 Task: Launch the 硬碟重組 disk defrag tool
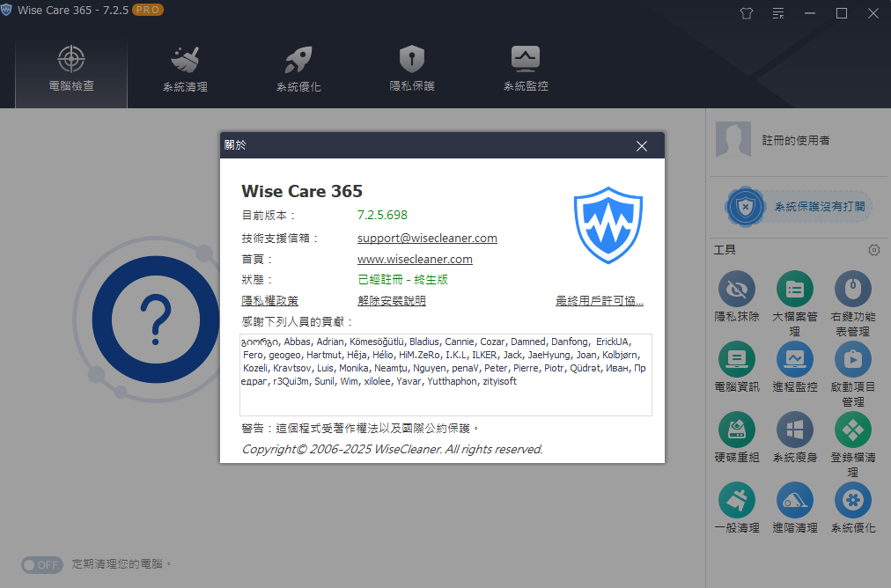[736, 437]
